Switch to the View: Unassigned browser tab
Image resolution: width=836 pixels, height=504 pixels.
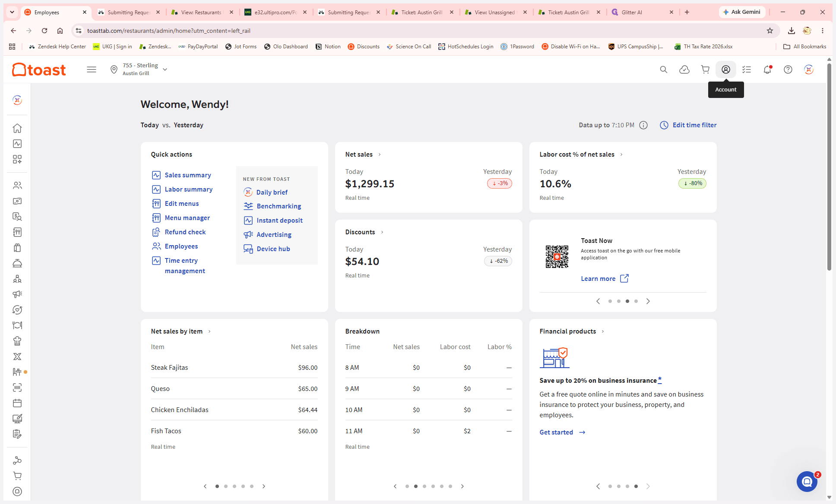[496, 12]
